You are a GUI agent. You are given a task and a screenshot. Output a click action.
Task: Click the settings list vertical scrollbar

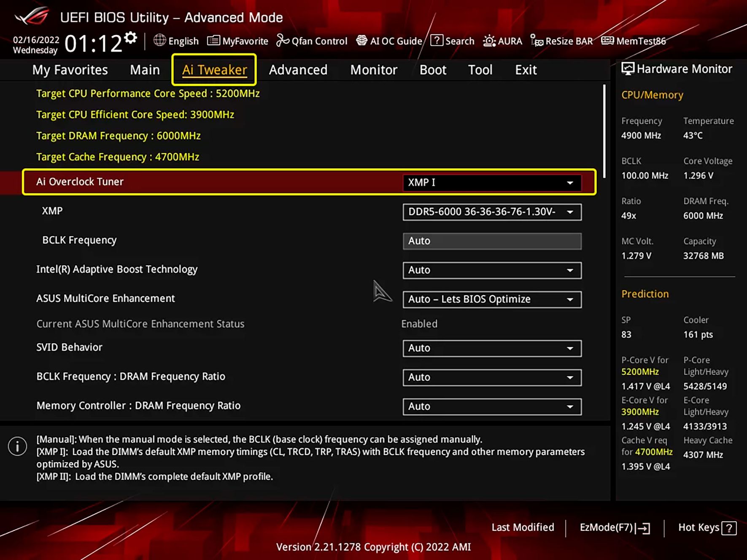point(604,132)
